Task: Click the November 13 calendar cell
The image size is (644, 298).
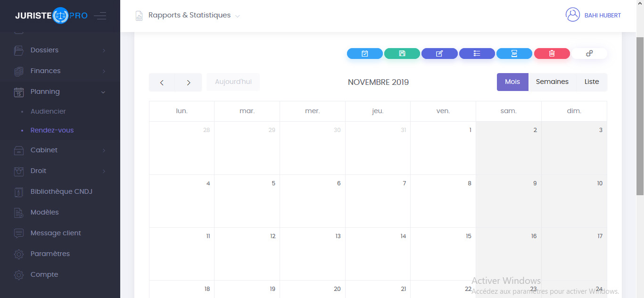Action: tap(312, 254)
